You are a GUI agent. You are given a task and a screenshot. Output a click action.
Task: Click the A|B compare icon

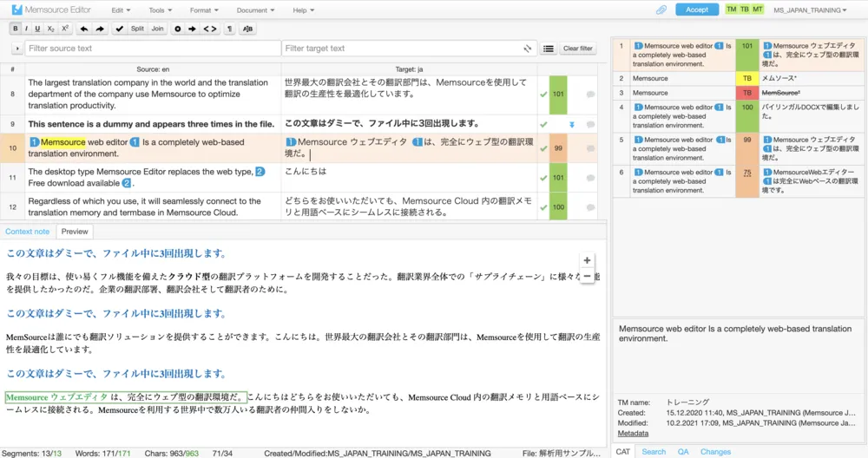(x=247, y=29)
